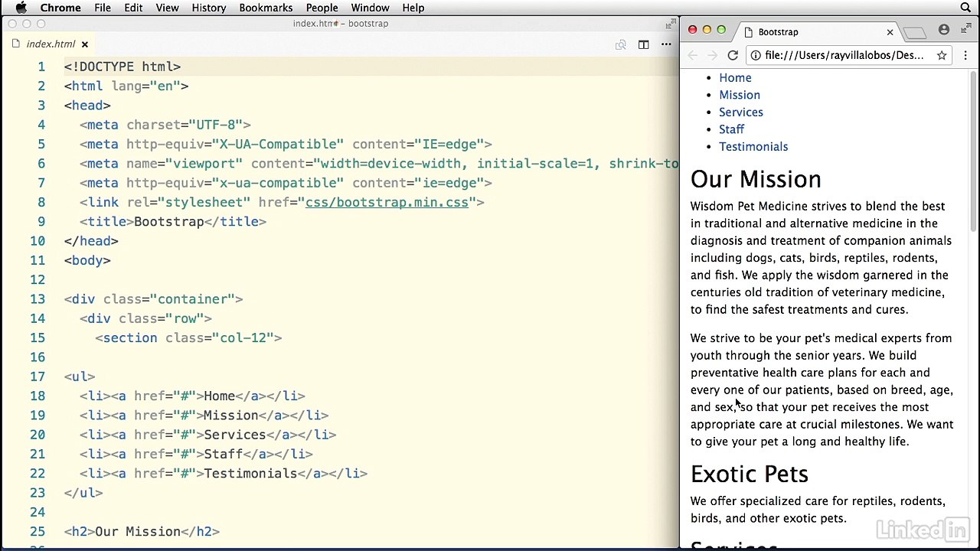Enter full screen for the editor window

point(671,24)
